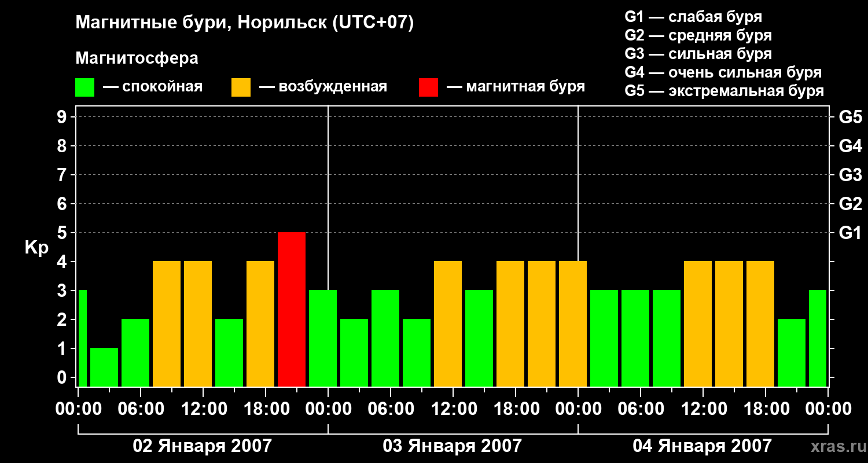Click the «Kp» axis title
Viewport: 868px width, 463px height.
click(x=36, y=248)
